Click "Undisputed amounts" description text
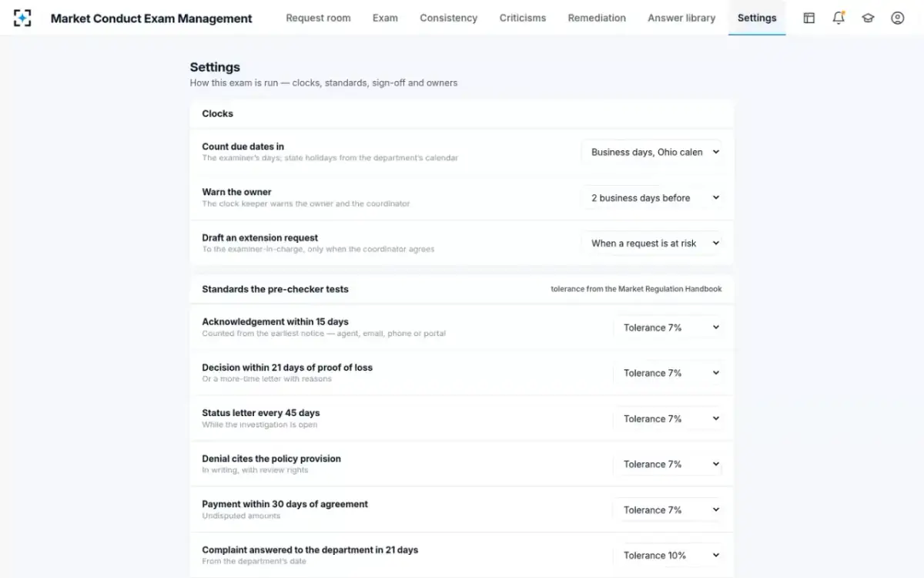Viewport: 924px width, 578px height. (241, 516)
